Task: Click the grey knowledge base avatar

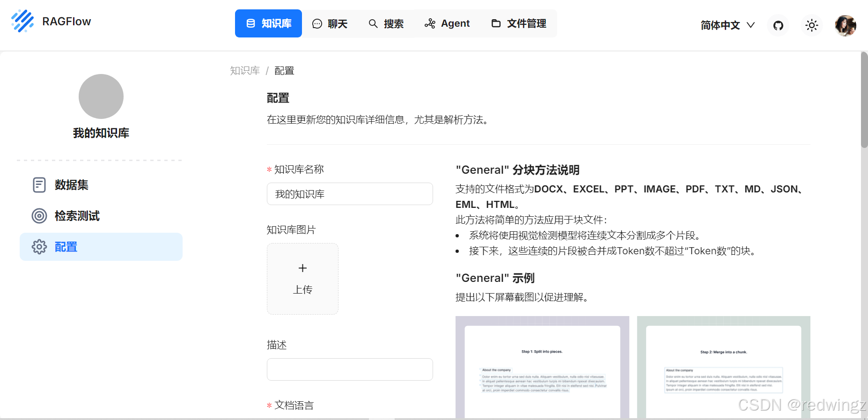Action: coord(101,96)
